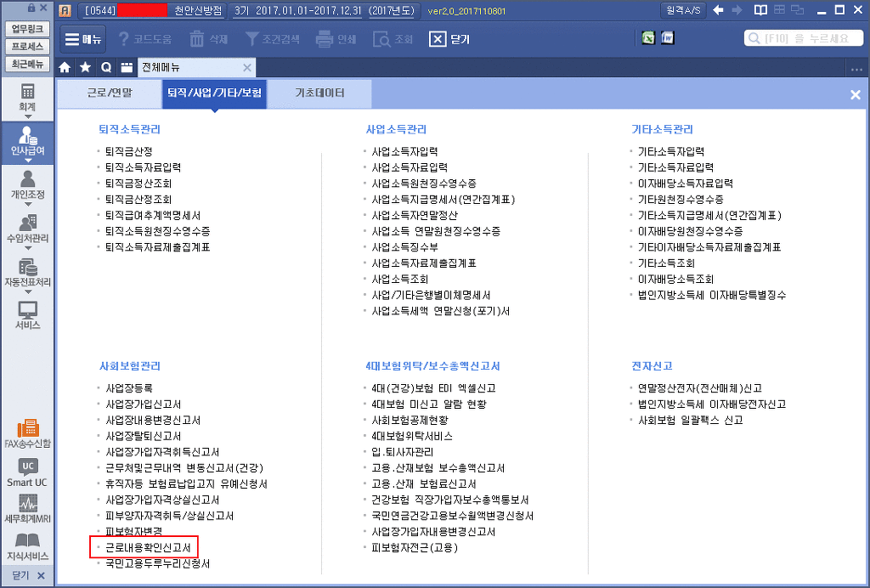870x588 pixels.
Task: Open 사업소득자연말정산 menu item
Action: 415,215
